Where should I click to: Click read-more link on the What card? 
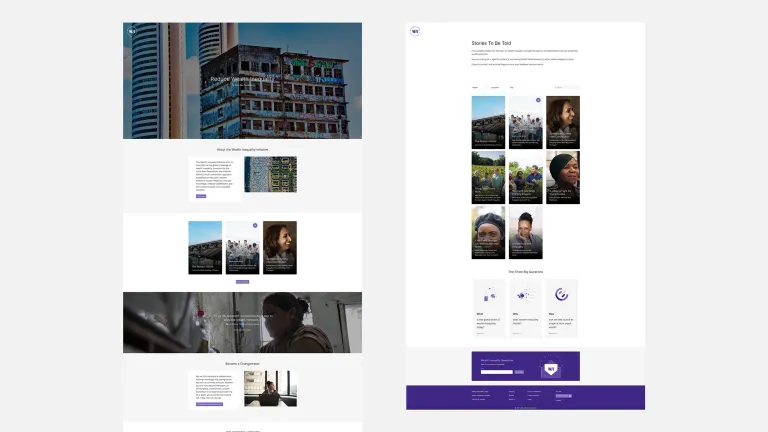(x=480, y=333)
